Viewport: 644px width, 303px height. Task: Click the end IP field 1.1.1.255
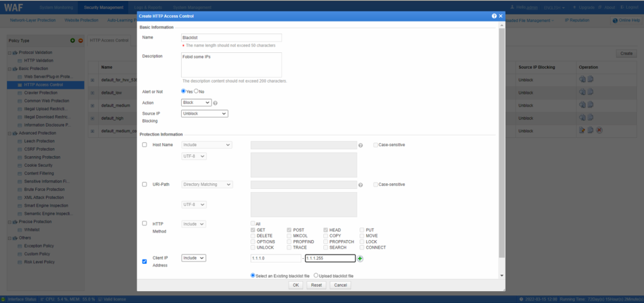pos(330,258)
